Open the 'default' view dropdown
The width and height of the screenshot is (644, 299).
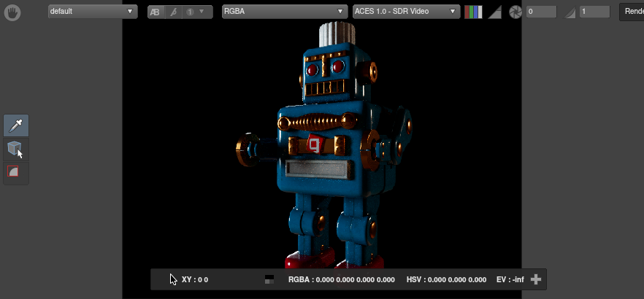pos(92,12)
